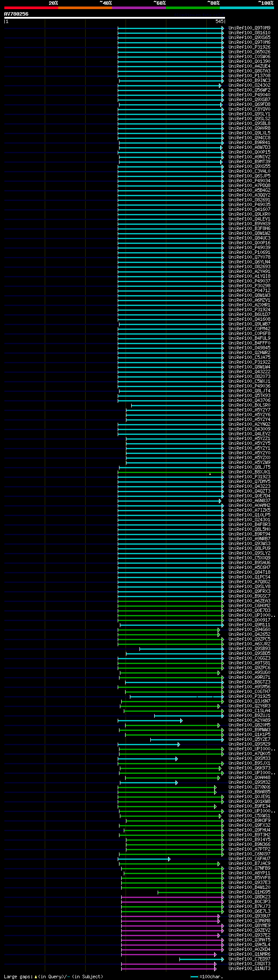
Task: Select hit label UniRef100_Q94CC8
Action: (249, 138)
